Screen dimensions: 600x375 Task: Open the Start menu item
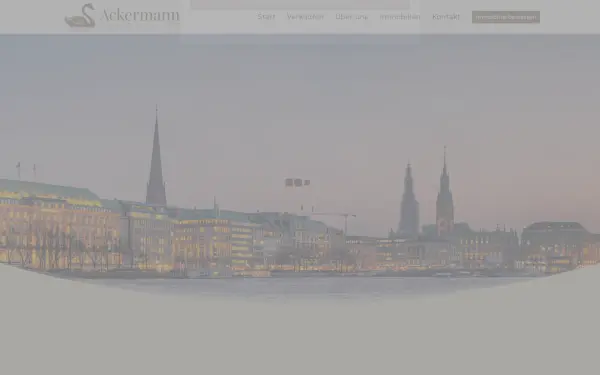pyautogui.click(x=266, y=17)
